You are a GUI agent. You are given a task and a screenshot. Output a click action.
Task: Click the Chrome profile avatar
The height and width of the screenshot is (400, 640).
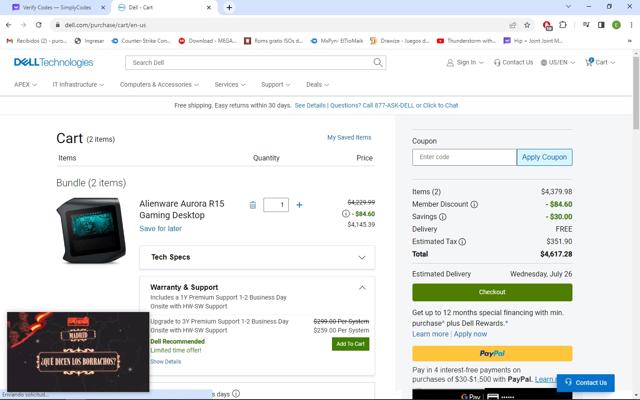point(616,25)
